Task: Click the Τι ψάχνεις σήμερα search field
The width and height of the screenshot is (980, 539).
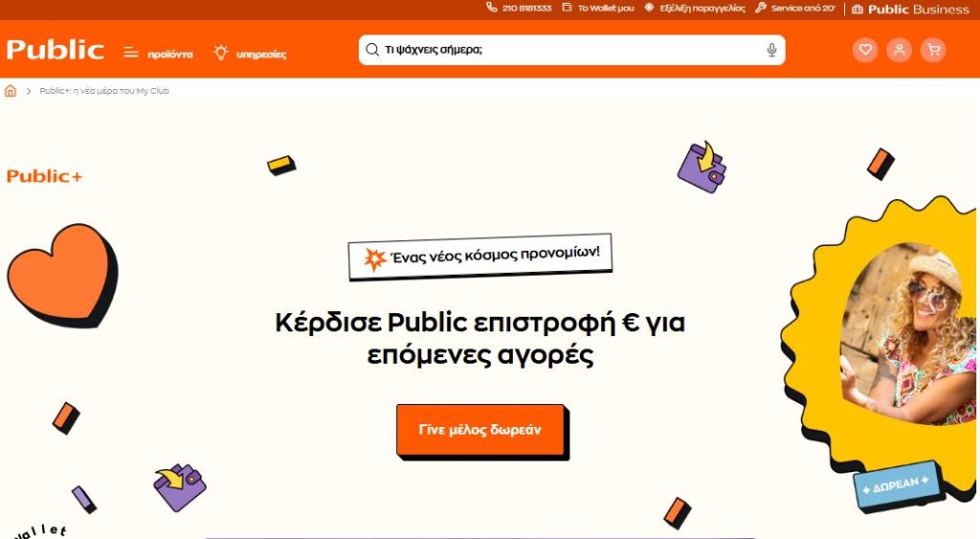Action: tap(572, 50)
